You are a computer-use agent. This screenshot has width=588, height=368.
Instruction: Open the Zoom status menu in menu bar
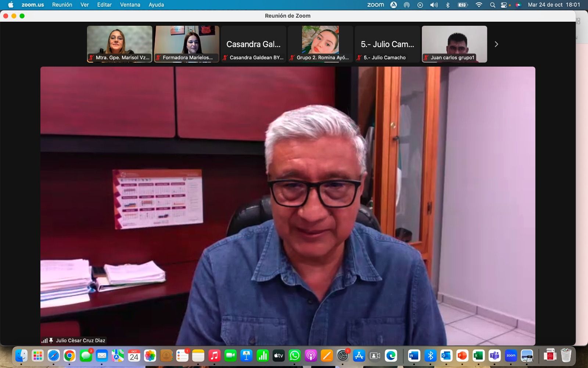375,5
